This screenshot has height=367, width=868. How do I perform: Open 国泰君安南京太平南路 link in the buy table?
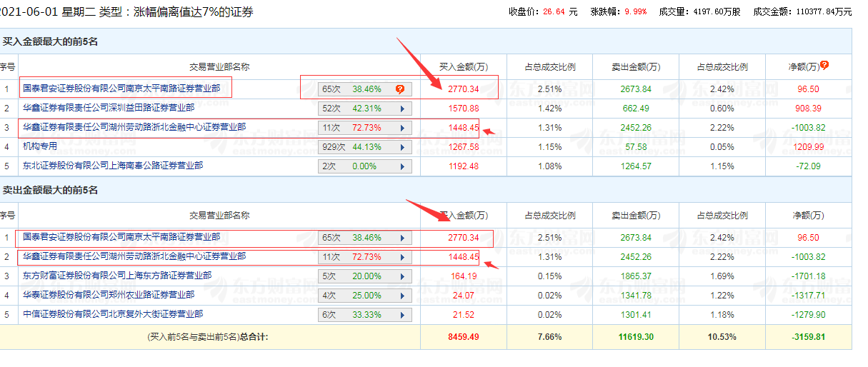coord(121,89)
